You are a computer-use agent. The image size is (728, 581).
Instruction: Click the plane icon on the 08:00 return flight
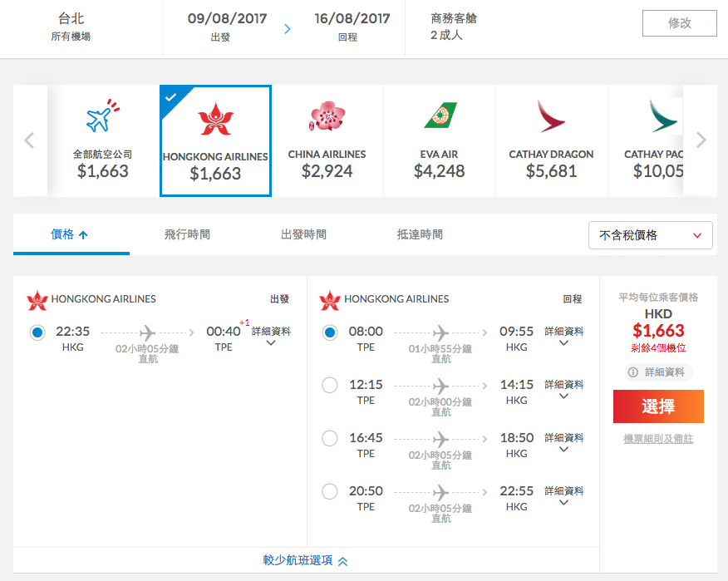point(440,332)
